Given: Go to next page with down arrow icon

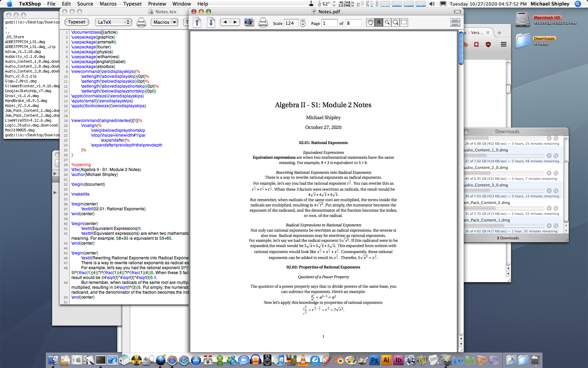Looking at the screenshot, I should [x=211, y=23].
